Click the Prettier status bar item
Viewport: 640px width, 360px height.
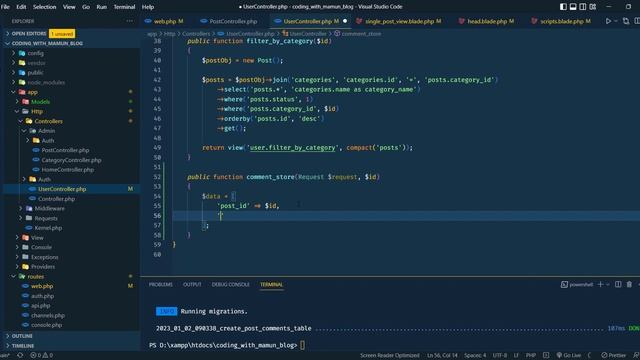click(x=613, y=356)
